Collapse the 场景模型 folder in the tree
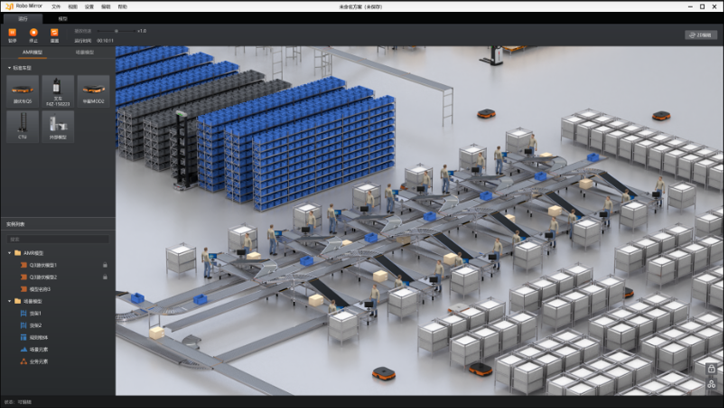 click(10, 301)
